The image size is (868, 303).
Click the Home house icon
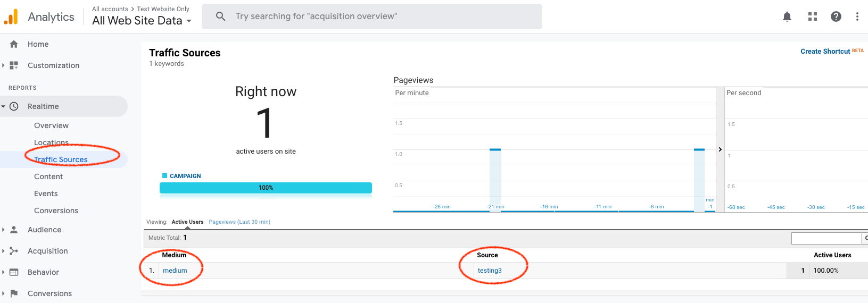click(x=14, y=44)
